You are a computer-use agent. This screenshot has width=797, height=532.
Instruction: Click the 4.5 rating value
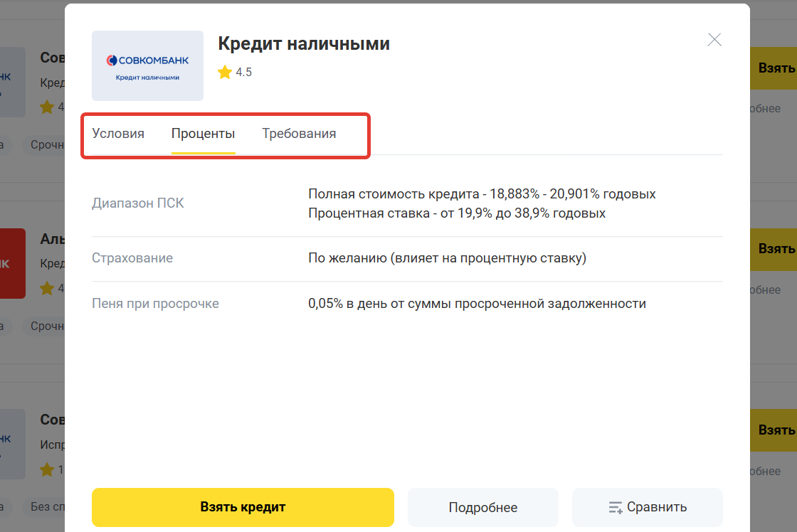pyautogui.click(x=244, y=72)
